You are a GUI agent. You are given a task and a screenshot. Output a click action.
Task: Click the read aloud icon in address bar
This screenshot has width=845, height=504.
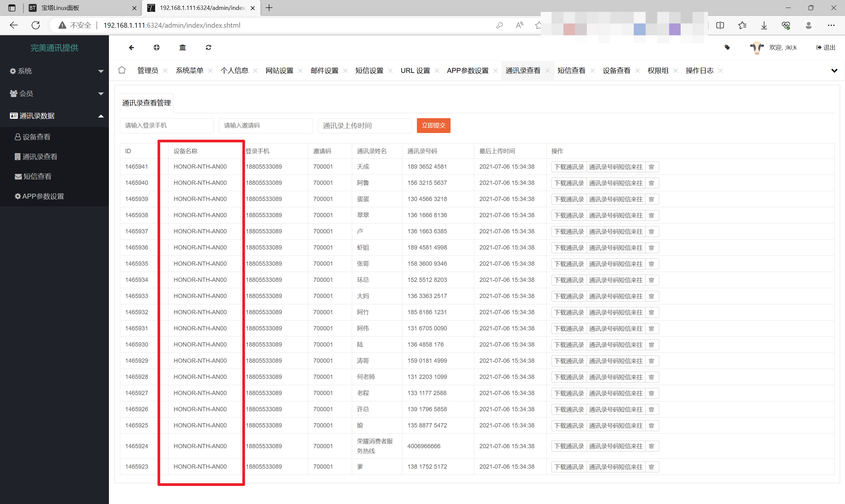519,25
